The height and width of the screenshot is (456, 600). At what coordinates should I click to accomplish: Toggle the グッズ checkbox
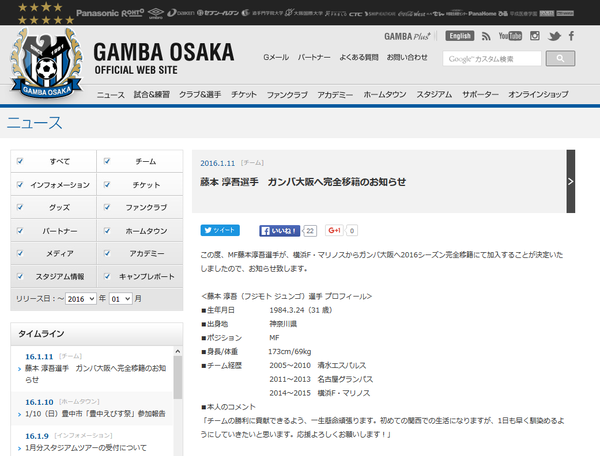click(20, 207)
